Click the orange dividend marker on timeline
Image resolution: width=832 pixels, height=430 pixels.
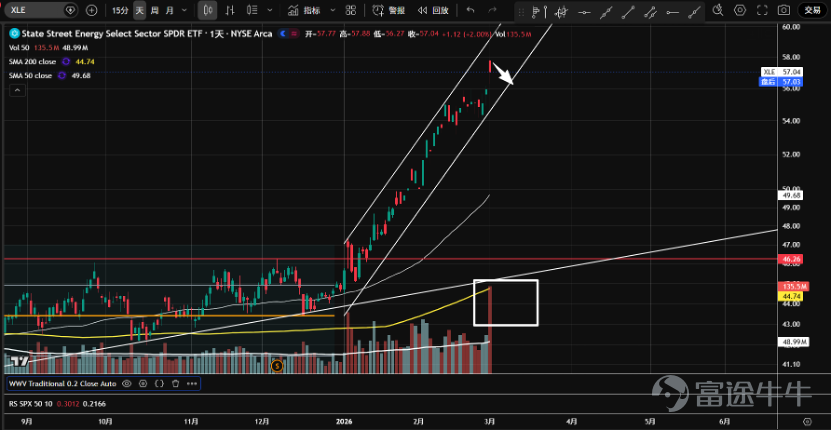point(276,365)
